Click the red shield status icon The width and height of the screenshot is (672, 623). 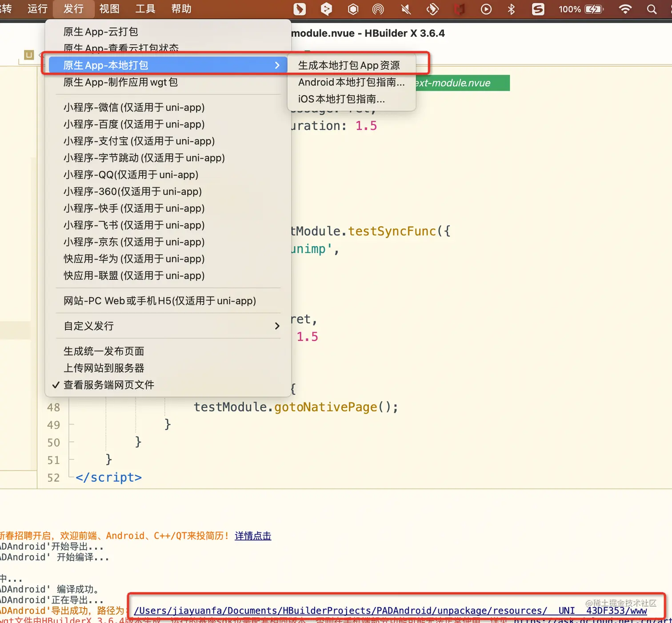pos(459,9)
